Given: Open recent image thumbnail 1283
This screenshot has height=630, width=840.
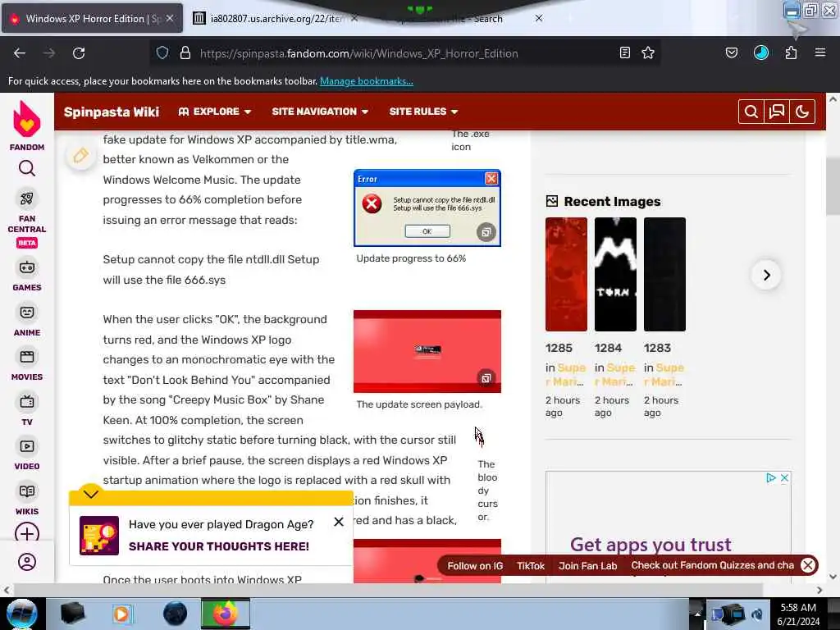Looking at the screenshot, I should coord(664,274).
